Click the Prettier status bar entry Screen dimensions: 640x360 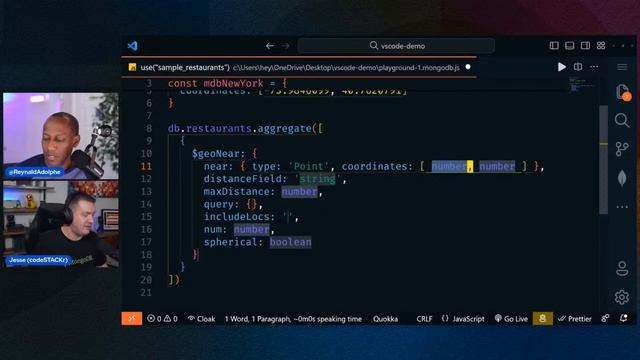coord(575,319)
